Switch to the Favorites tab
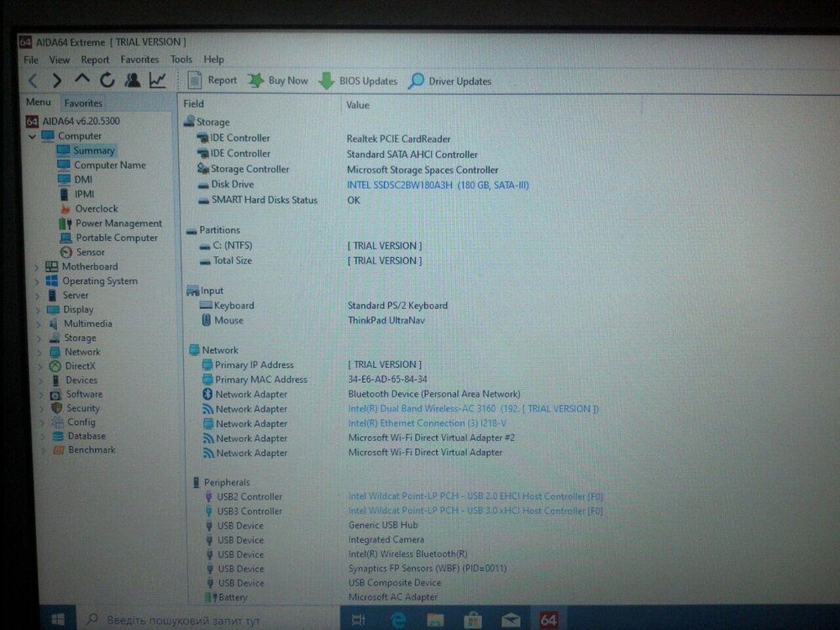840x630 pixels. point(83,103)
